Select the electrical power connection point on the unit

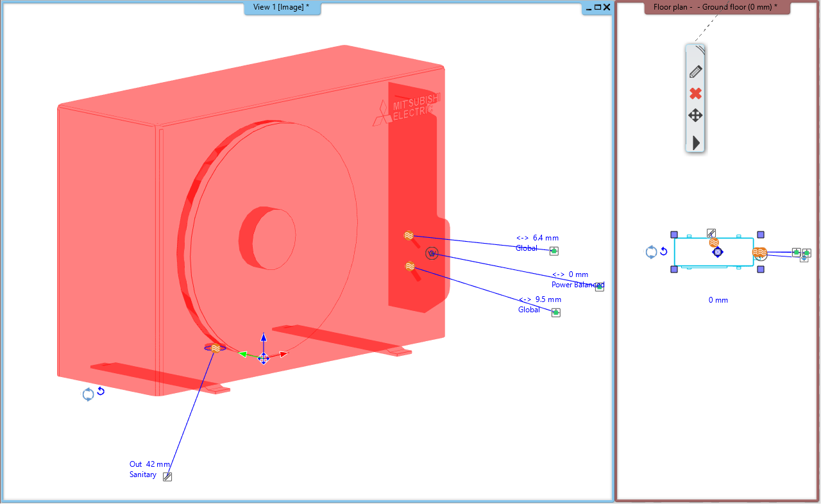click(432, 254)
